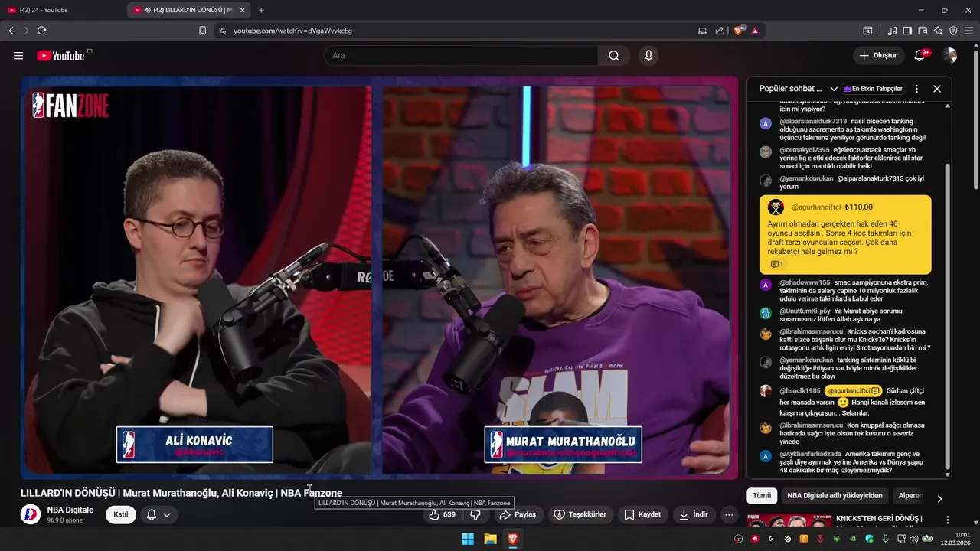This screenshot has height=551, width=980.
Task: Open the tab search icon in toolbar
Action: click(x=867, y=31)
